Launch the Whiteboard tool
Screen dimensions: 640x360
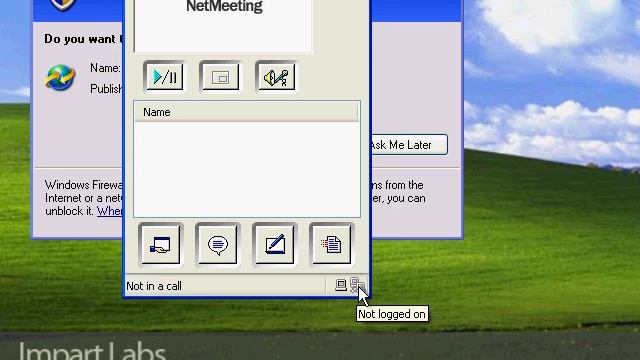tap(275, 244)
